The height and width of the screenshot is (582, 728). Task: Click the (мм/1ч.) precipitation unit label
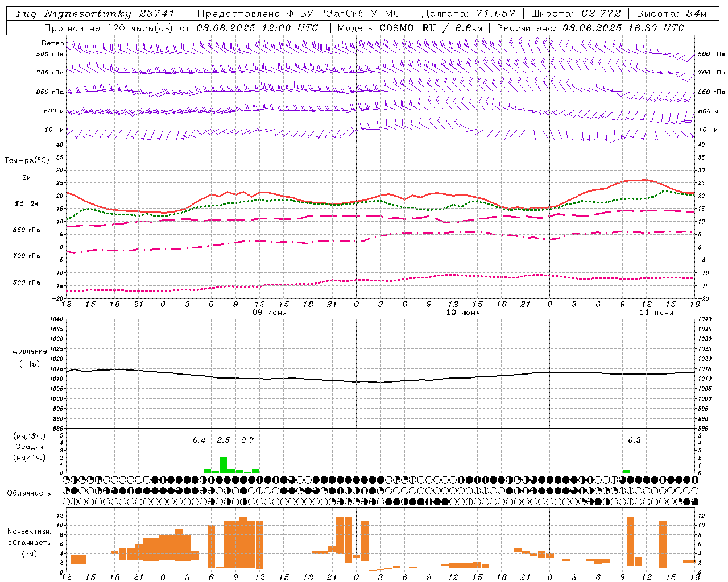pyautogui.click(x=30, y=458)
